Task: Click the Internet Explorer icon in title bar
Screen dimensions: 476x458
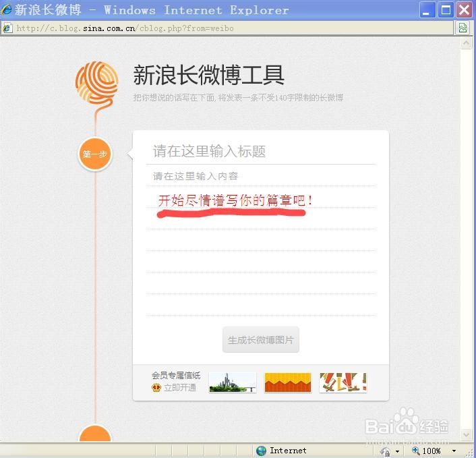Action: tap(6, 9)
